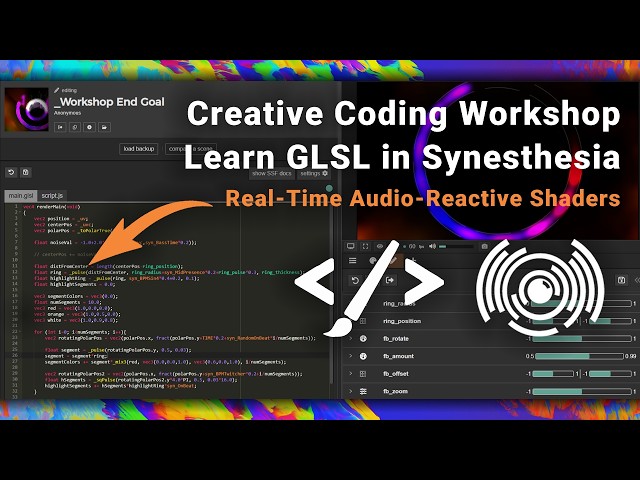The image size is (640, 480).
Task: Click the fb_amount label
Action: pos(398,356)
